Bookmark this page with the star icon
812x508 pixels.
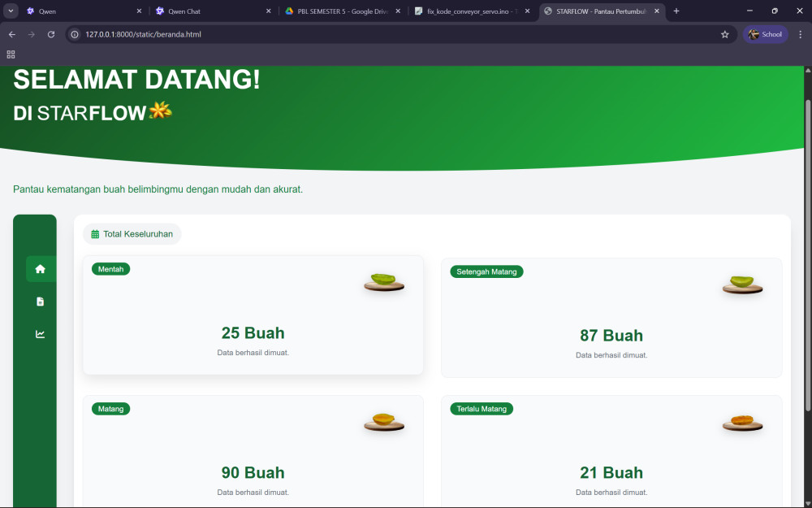(724, 35)
